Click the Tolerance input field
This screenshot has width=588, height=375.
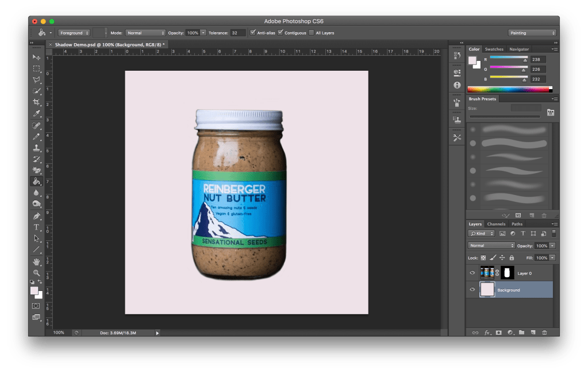[x=238, y=33]
